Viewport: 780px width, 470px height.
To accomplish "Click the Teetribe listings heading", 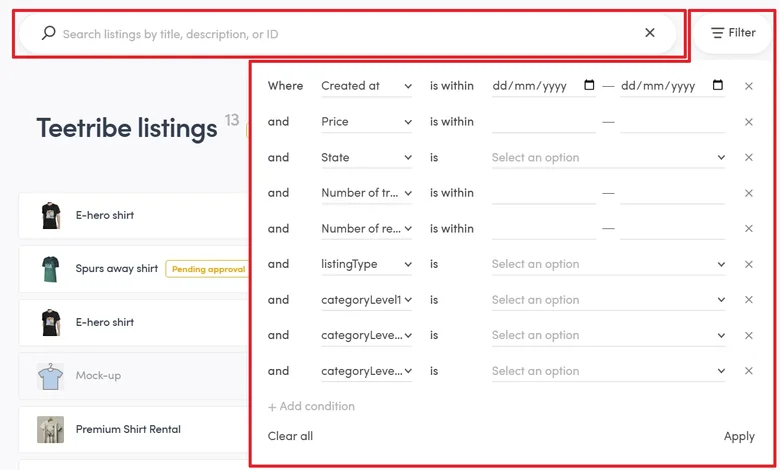I will (x=127, y=128).
